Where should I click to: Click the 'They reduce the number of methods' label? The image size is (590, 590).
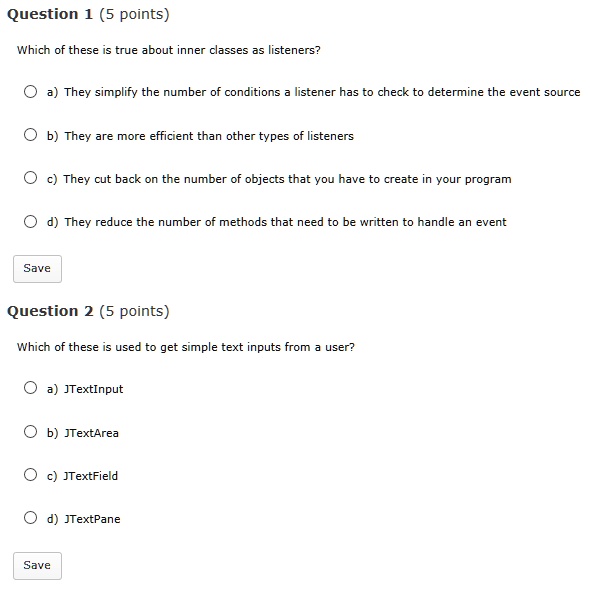285,222
